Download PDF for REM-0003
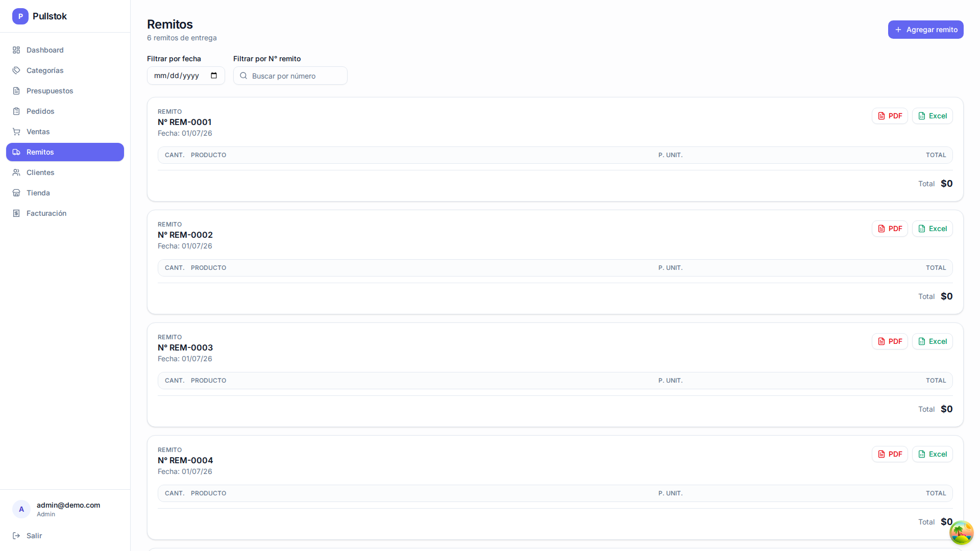Viewport: 980px width, 551px height. 890,341
